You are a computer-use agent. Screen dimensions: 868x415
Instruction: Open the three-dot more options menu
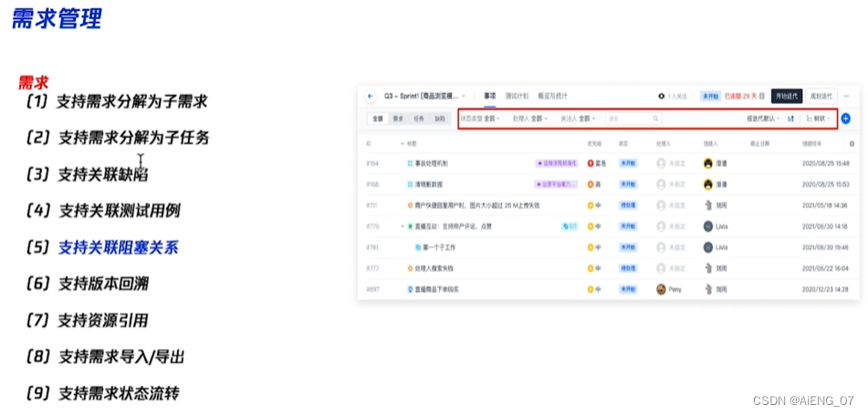pyautogui.click(x=846, y=96)
